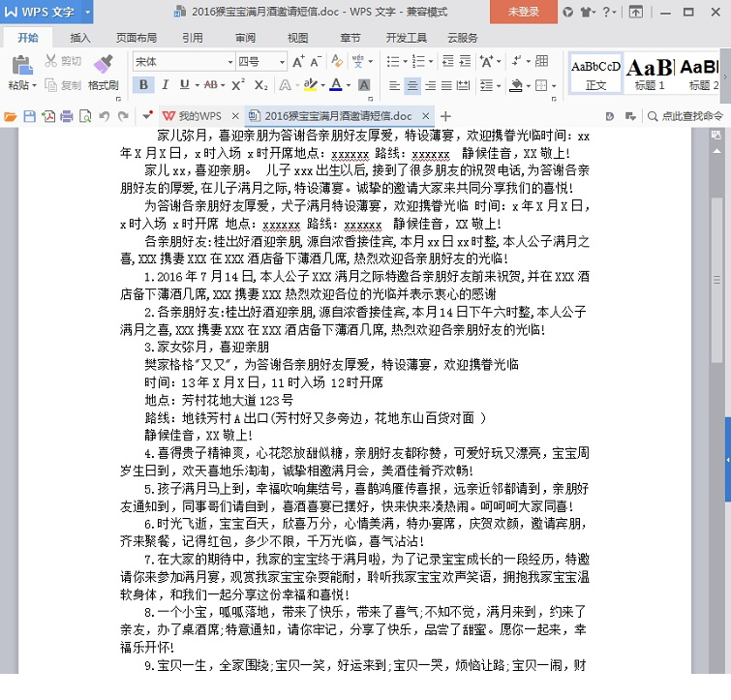Screen dimensions: 731x700
Task: Switch to the 插入 tab
Action: tap(79, 38)
